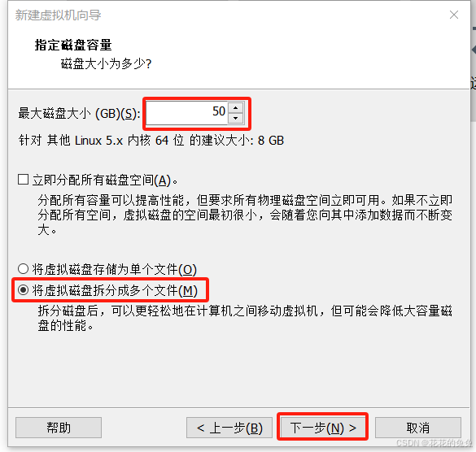
Task: Go back with 上一步(B) button
Action: click(229, 428)
